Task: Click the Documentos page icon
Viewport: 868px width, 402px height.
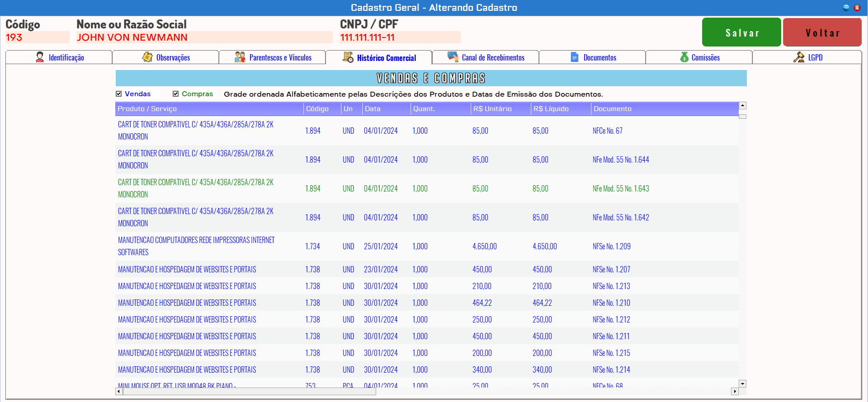Action: [x=575, y=57]
